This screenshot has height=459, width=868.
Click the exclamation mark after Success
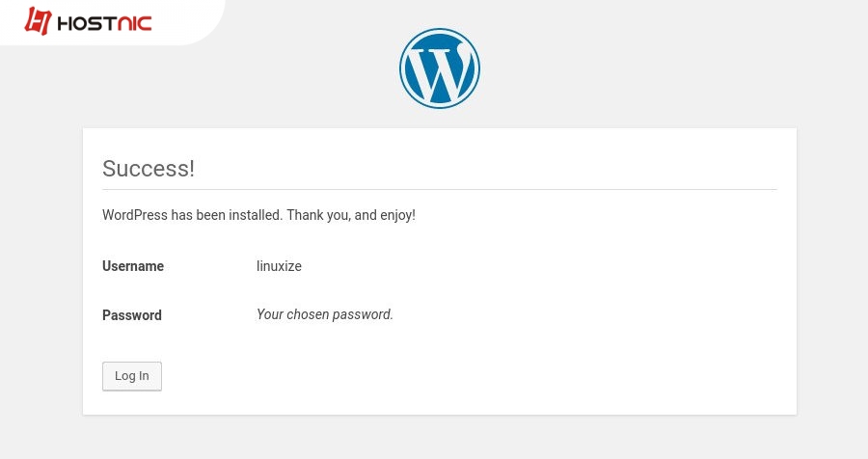click(x=192, y=169)
